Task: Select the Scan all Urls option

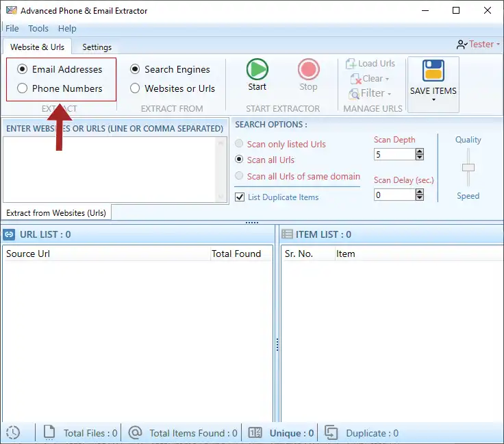Action: pos(239,159)
